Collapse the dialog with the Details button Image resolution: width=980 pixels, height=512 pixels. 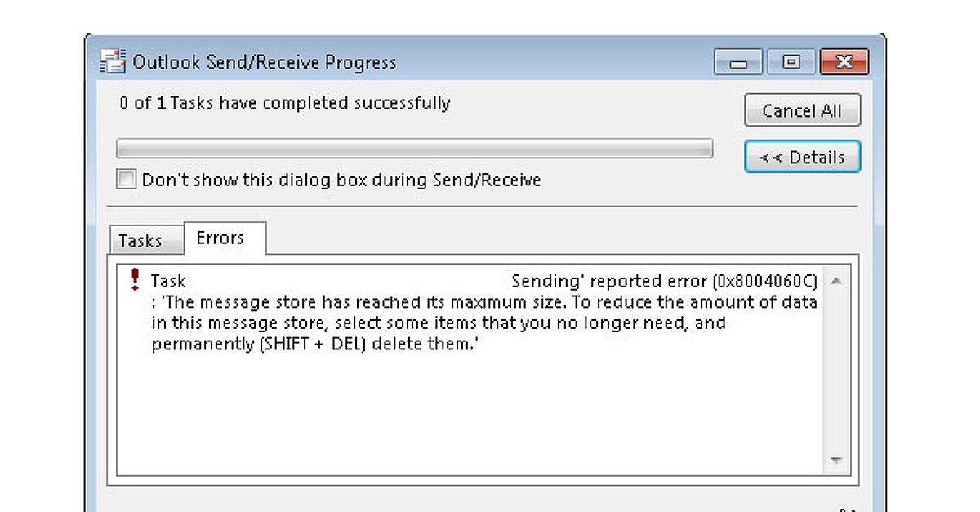(802, 157)
